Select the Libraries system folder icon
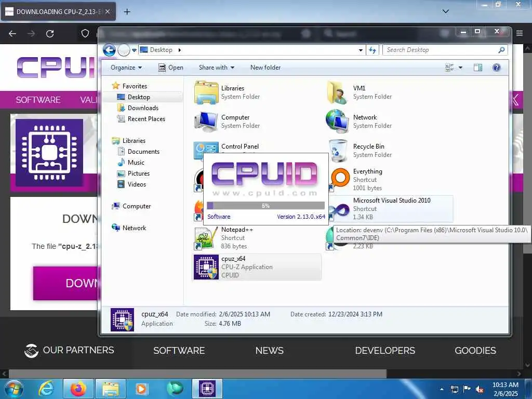Viewport: 532px width, 399px height. coord(206,92)
